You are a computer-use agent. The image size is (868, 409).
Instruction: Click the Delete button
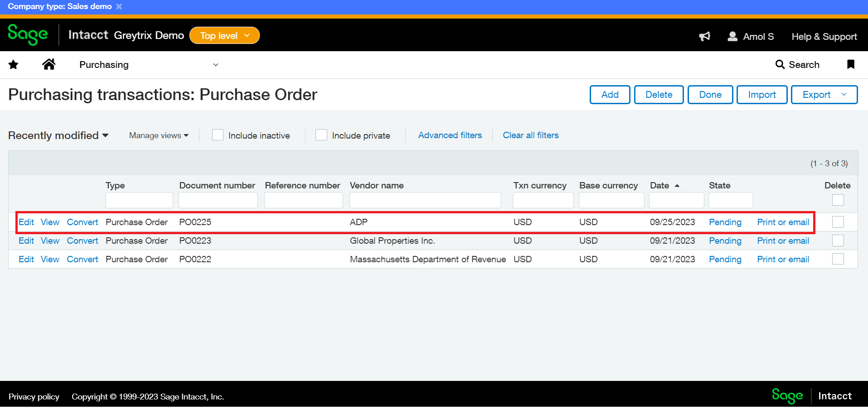[x=659, y=95]
